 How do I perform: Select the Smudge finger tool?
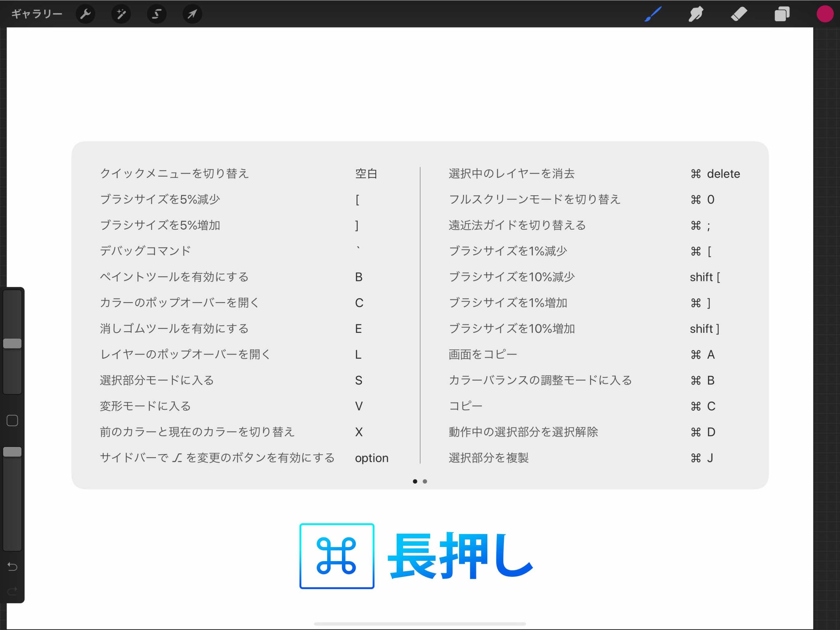(696, 14)
